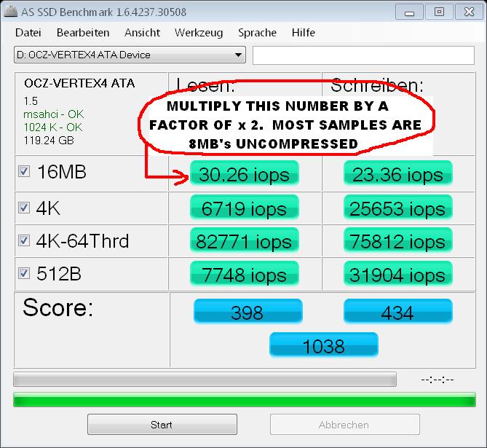Click the 30.26 iops read result

(245, 174)
